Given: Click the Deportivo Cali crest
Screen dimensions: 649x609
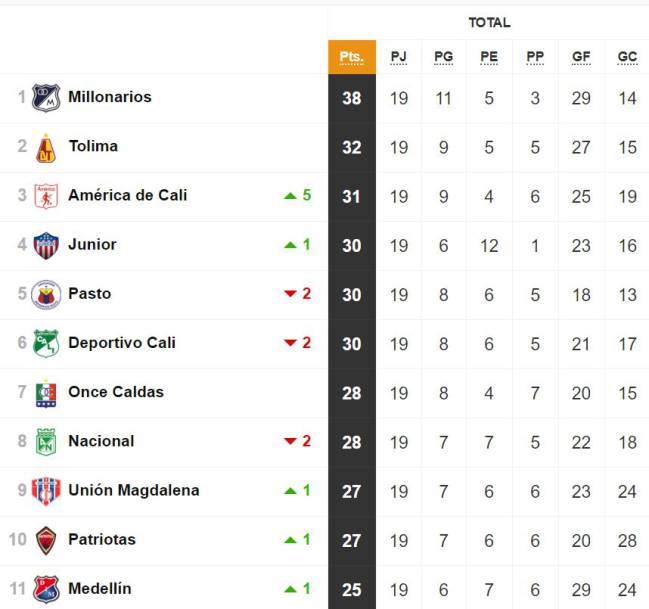Looking at the screenshot, I should click(46, 343).
